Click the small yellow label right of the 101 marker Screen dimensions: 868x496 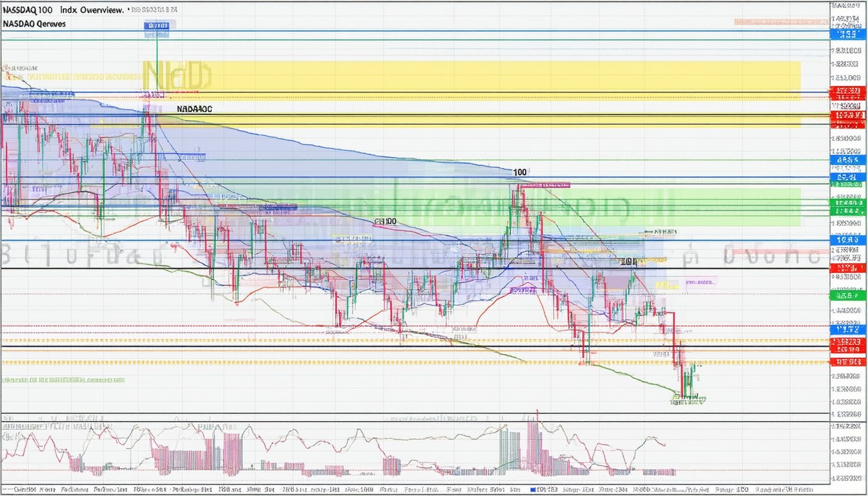pos(666,285)
